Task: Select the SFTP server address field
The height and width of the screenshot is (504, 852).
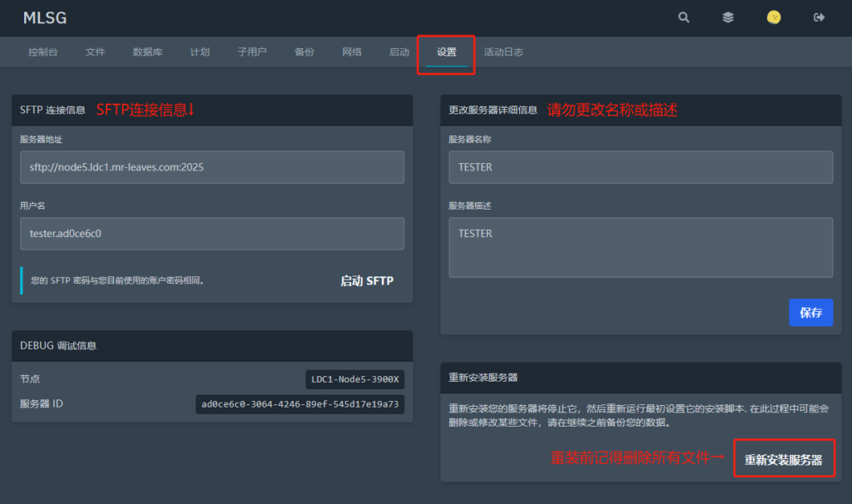Action: pos(211,167)
